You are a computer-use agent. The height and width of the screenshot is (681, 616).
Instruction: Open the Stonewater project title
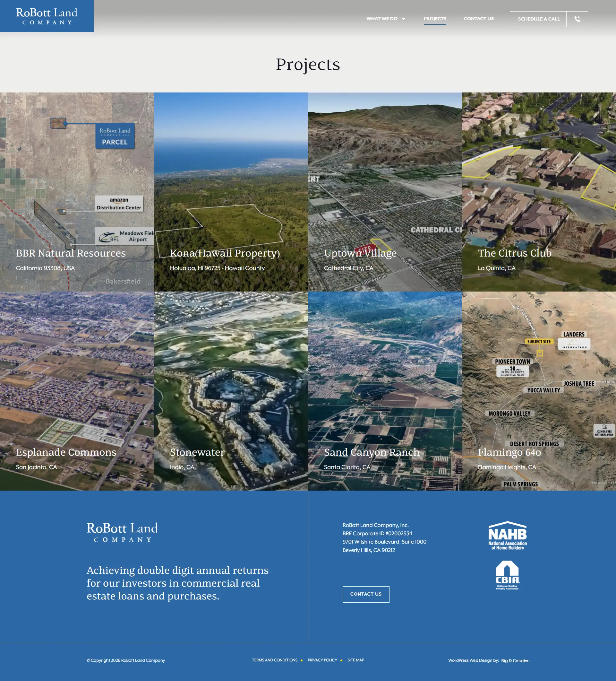pos(197,452)
